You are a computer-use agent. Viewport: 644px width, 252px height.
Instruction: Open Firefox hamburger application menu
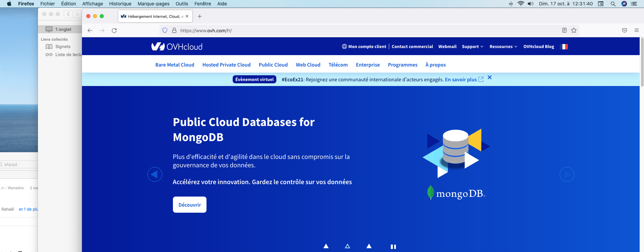[636, 31]
